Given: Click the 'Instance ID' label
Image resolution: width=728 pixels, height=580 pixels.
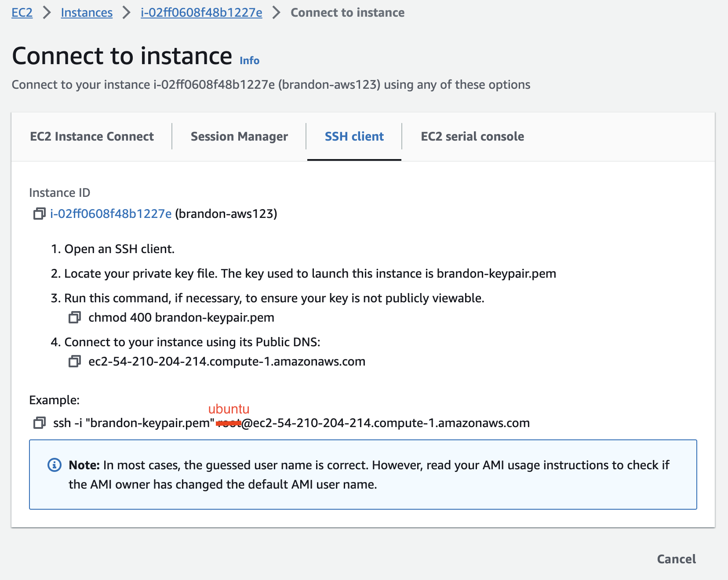Looking at the screenshot, I should pos(59,193).
